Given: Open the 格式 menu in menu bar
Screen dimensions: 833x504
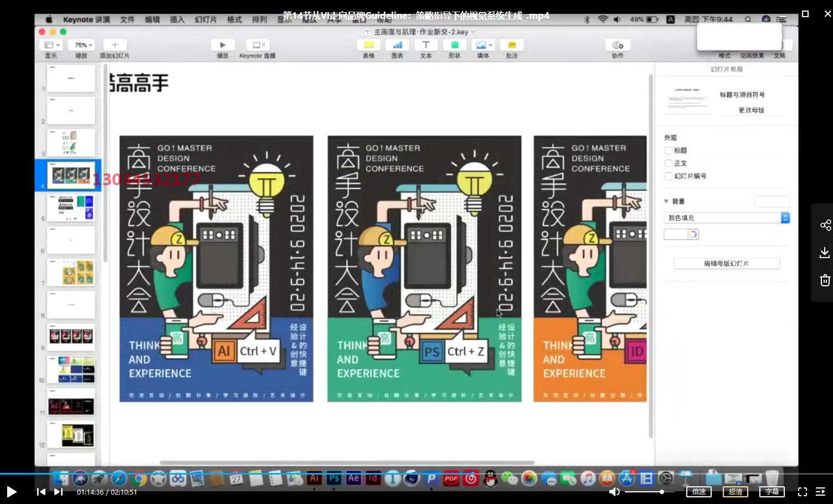Looking at the screenshot, I should pos(234,19).
